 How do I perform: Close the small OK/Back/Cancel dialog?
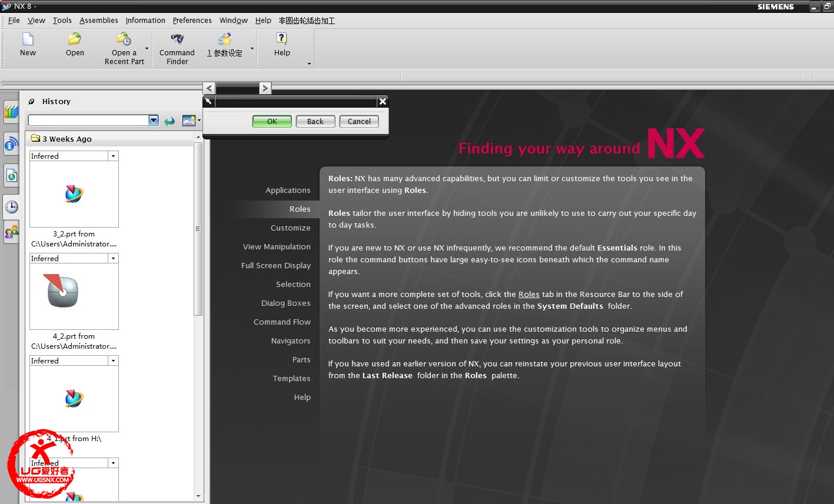click(x=383, y=101)
